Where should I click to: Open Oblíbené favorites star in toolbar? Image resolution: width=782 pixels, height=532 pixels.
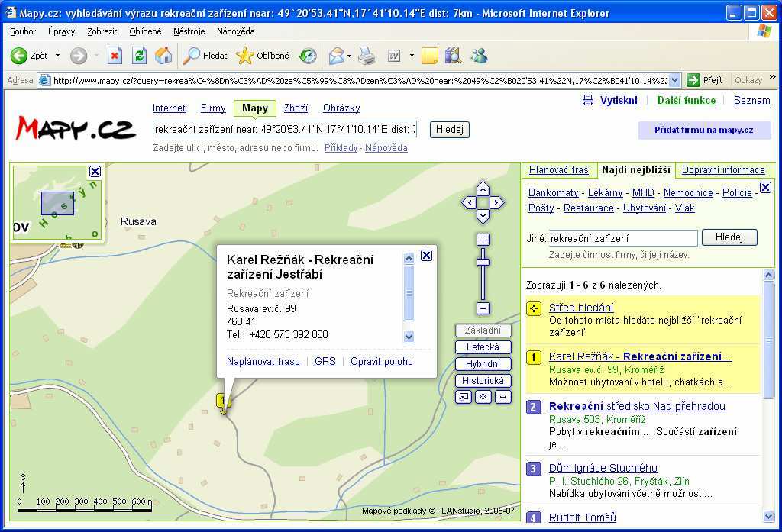263,56
